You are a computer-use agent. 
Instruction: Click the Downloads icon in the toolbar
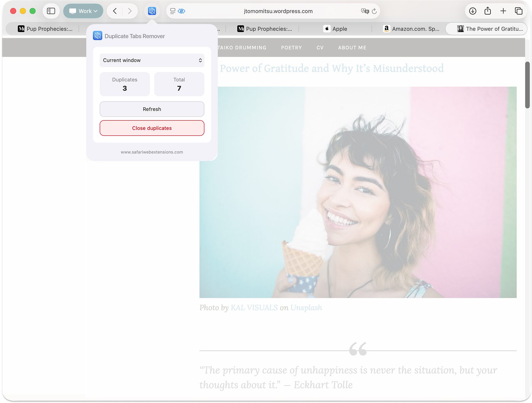472,11
